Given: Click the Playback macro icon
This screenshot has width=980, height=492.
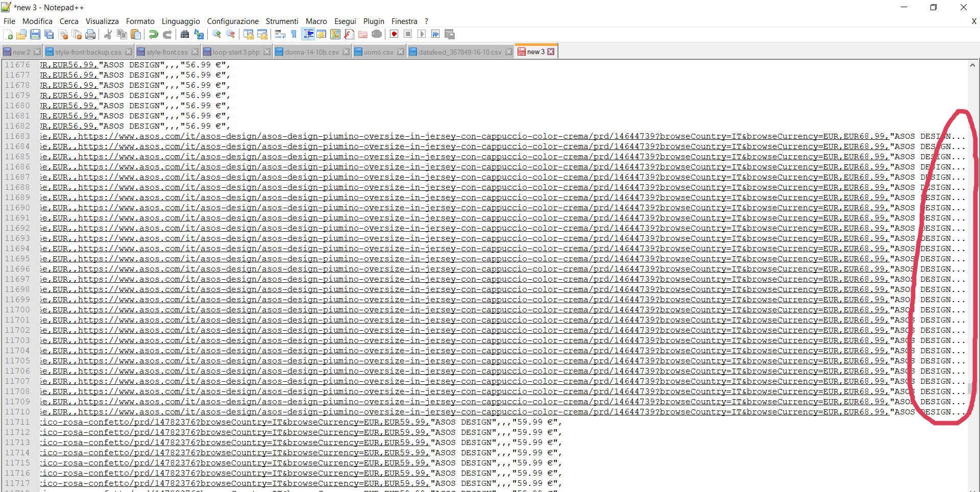Looking at the screenshot, I should [422, 34].
